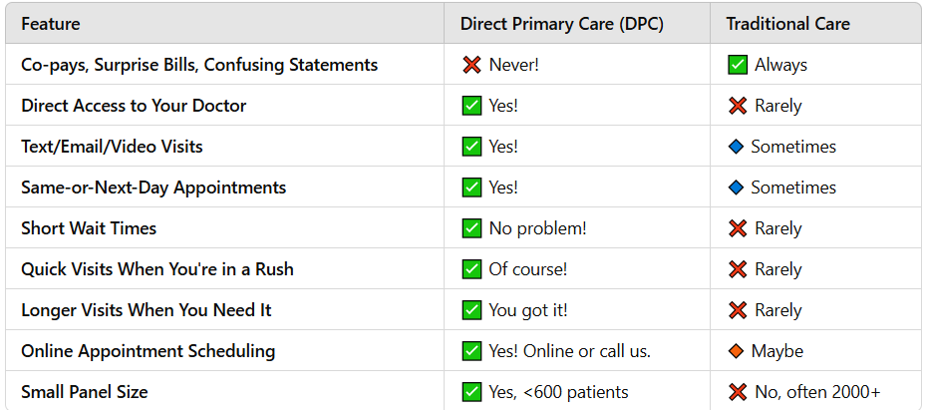Click green checkmark beside You got it!
The width and height of the screenshot is (925, 410).
[x=471, y=310]
